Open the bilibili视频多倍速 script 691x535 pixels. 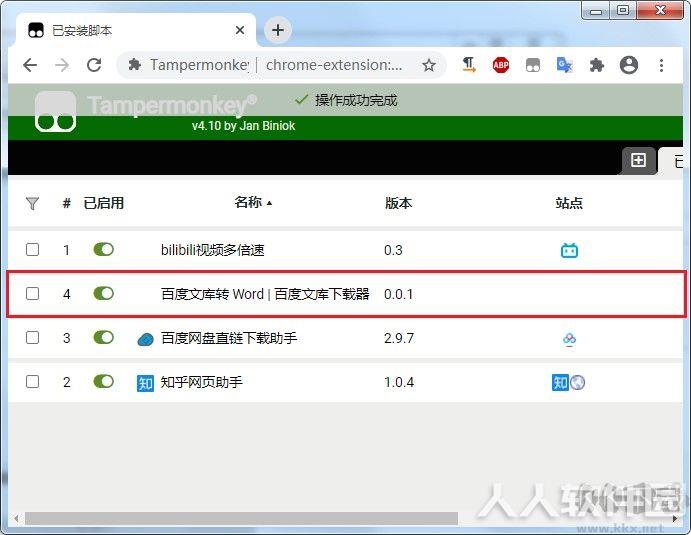click(x=212, y=250)
